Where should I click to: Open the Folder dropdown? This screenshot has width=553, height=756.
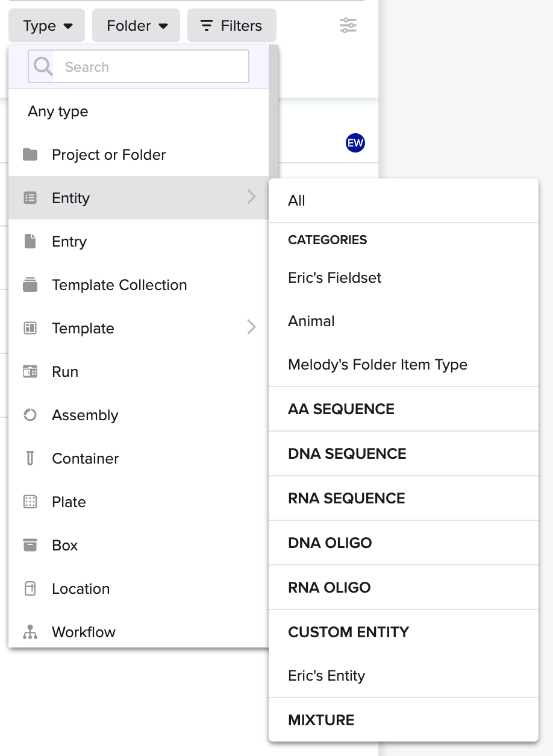click(136, 26)
